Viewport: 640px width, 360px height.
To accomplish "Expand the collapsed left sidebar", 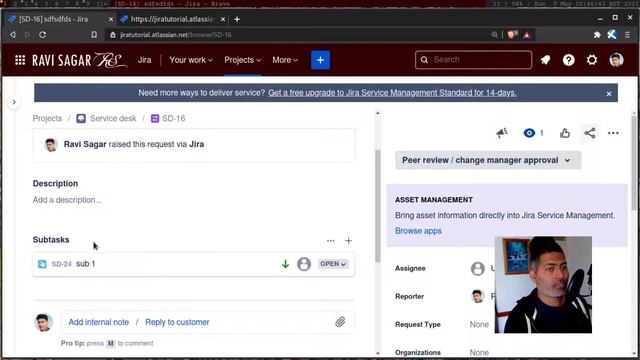I will [14, 102].
